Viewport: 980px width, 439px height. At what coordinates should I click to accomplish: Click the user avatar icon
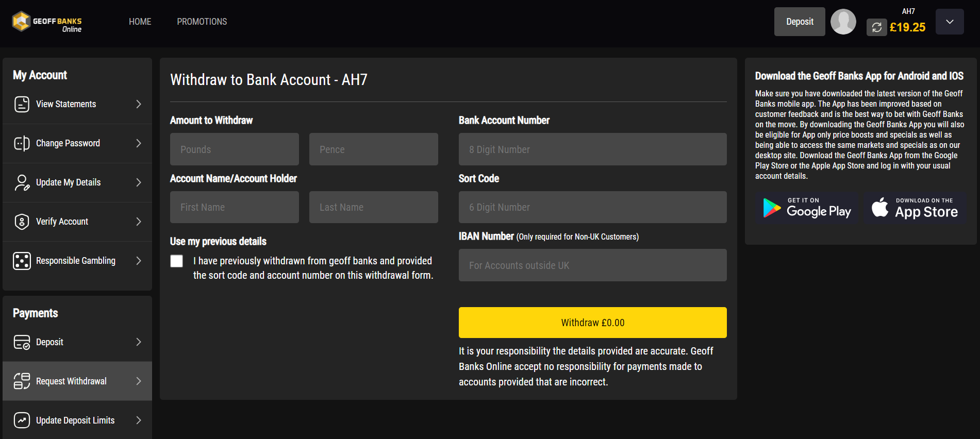tap(843, 22)
